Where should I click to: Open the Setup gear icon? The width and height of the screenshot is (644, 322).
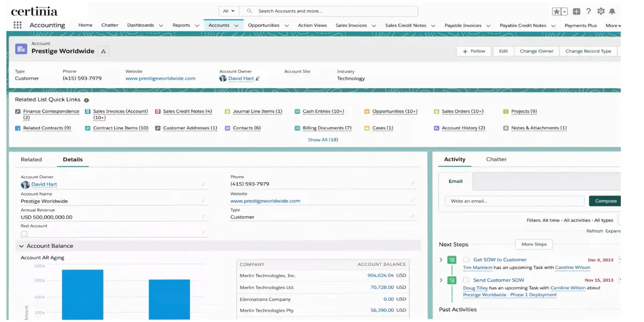point(601,11)
